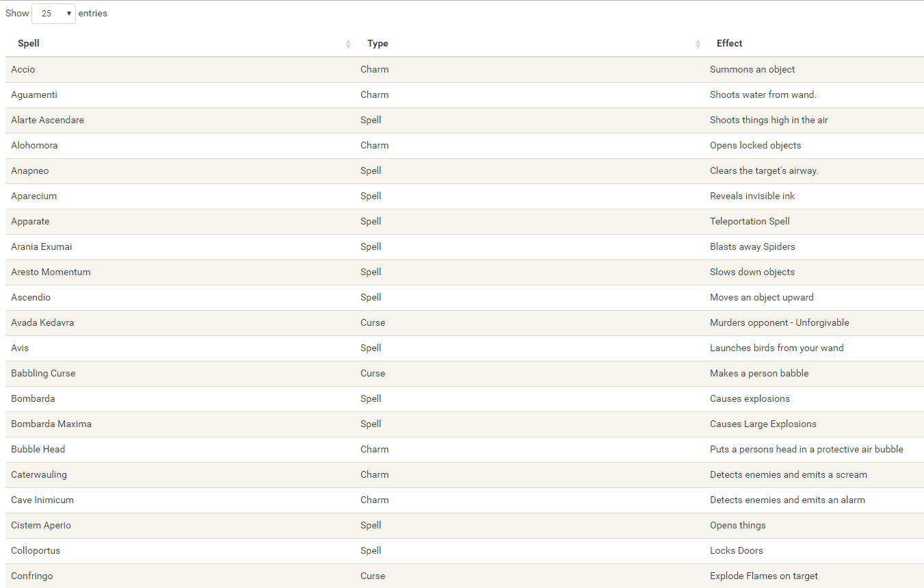Sort table by Spell column header
This screenshot has height=588, width=924.
pos(29,43)
